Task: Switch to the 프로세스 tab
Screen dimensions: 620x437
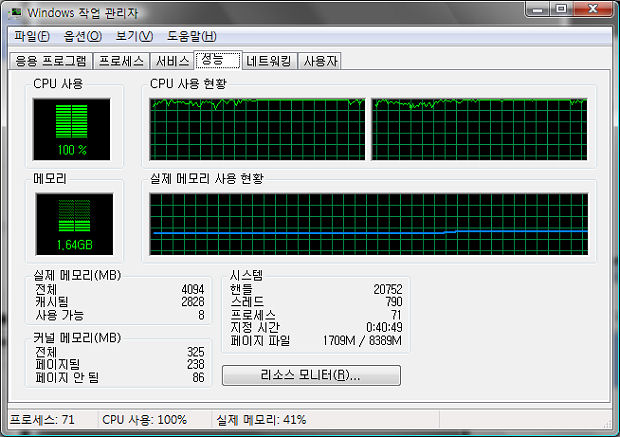Action: [121, 61]
